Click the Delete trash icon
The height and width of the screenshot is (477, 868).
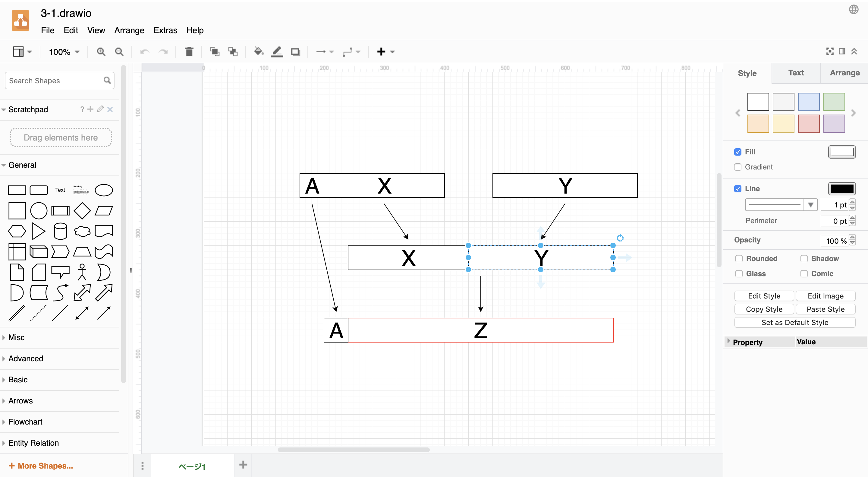(189, 52)
